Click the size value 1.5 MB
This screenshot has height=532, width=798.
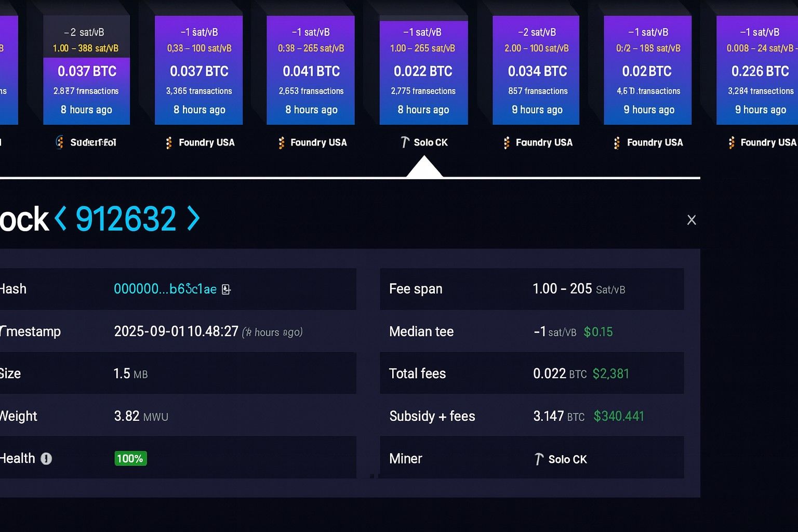click(130, 374)
